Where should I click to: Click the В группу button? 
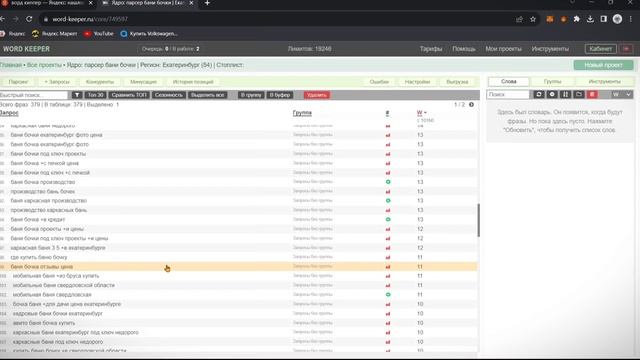tap(251, 95)
